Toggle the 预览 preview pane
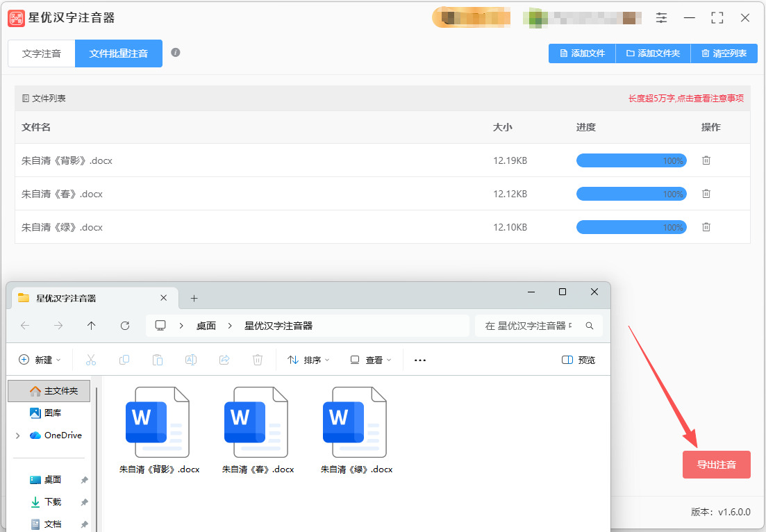This screenshot has width=766, height=532. pos(578,360)
